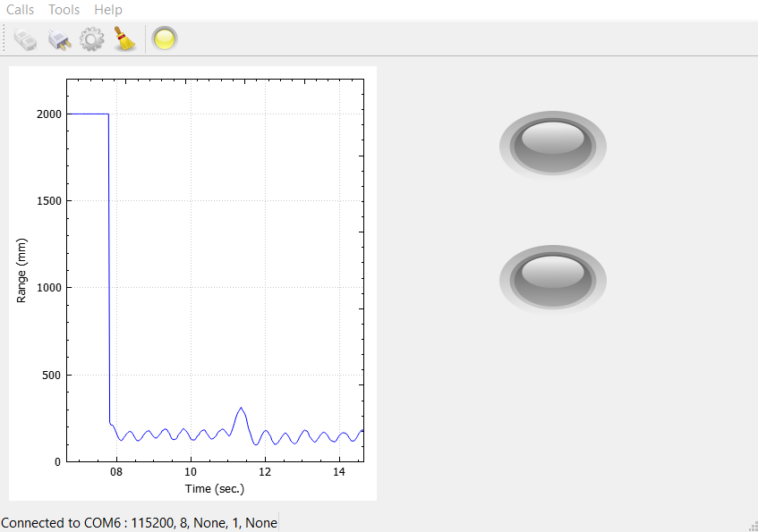Click the toolbar's dotted drag handle

pos(4,39)
